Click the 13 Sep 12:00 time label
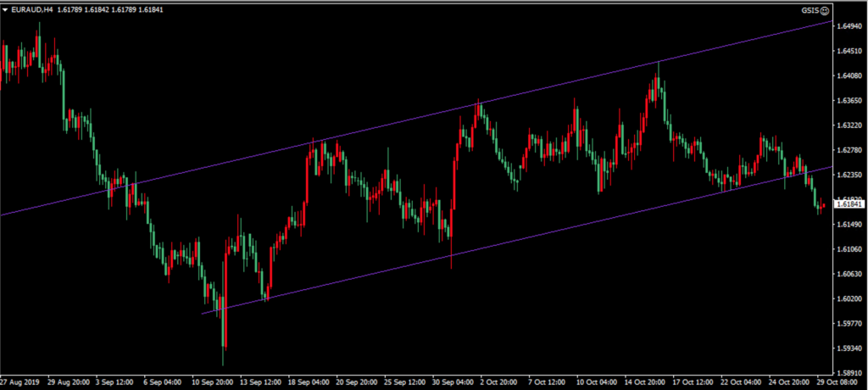Image resolution: width=868 pixels, height=390 pixels. tap(261, 383)
